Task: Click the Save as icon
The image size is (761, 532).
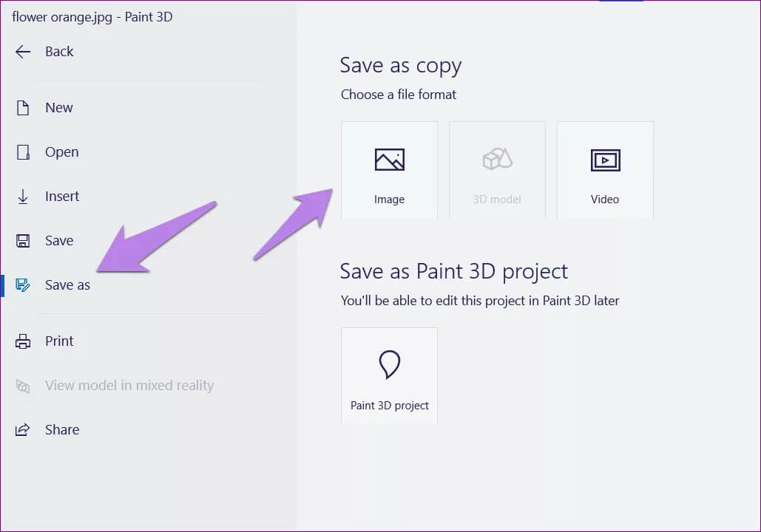Action: tap(23, 285)
